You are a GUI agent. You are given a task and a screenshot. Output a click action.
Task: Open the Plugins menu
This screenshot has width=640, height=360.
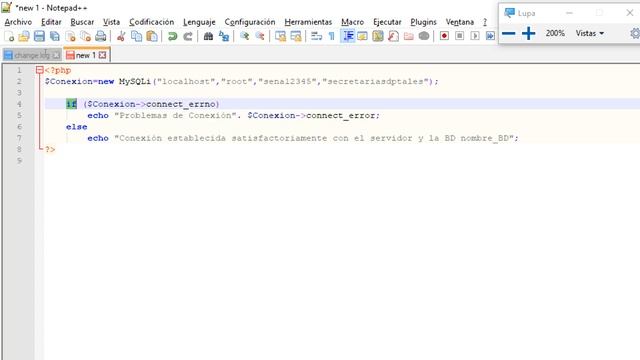[x=423, y=22]
